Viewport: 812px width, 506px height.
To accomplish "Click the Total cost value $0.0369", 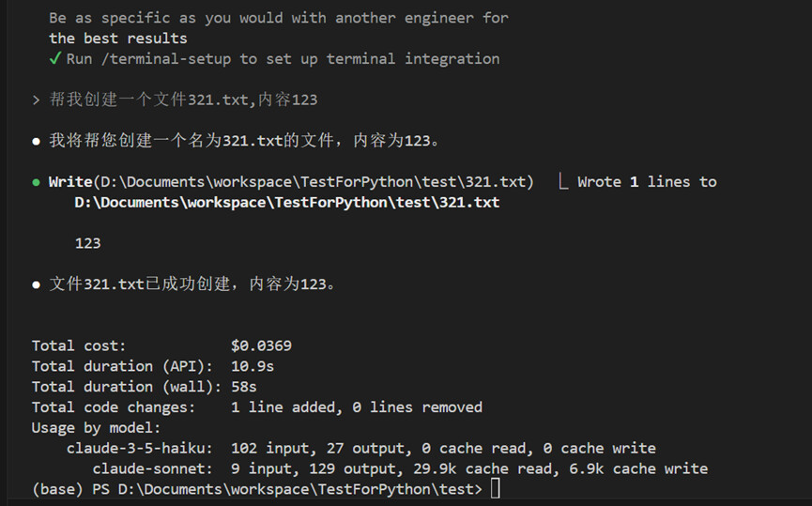I will pyautogui.click(x=262, y=346).
